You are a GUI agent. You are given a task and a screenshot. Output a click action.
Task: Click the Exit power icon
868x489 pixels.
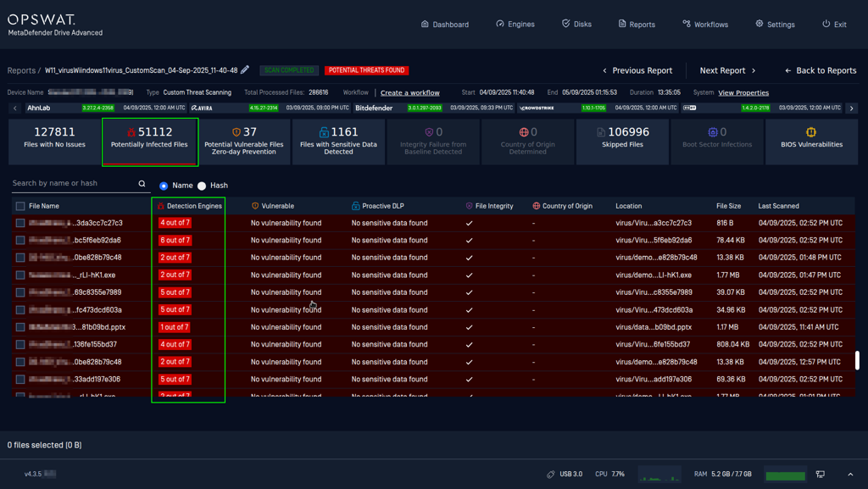826,24
